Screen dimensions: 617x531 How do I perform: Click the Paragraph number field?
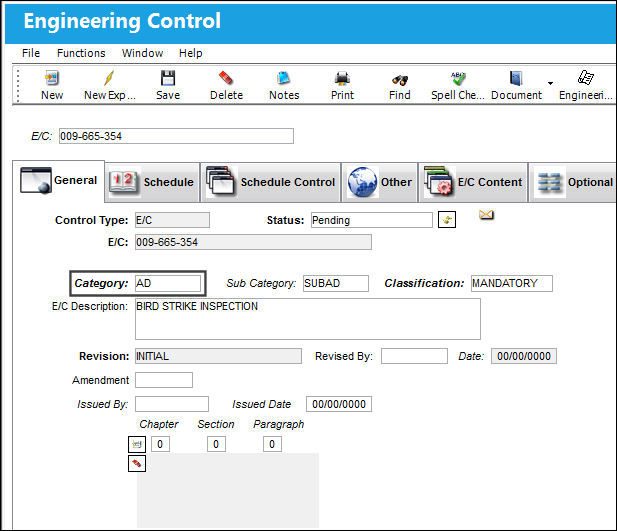click(x=272, y=444)
